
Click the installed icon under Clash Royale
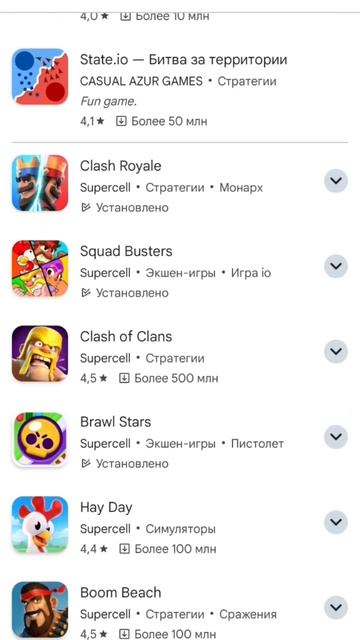pyautogui.click(x=86, y=208)
